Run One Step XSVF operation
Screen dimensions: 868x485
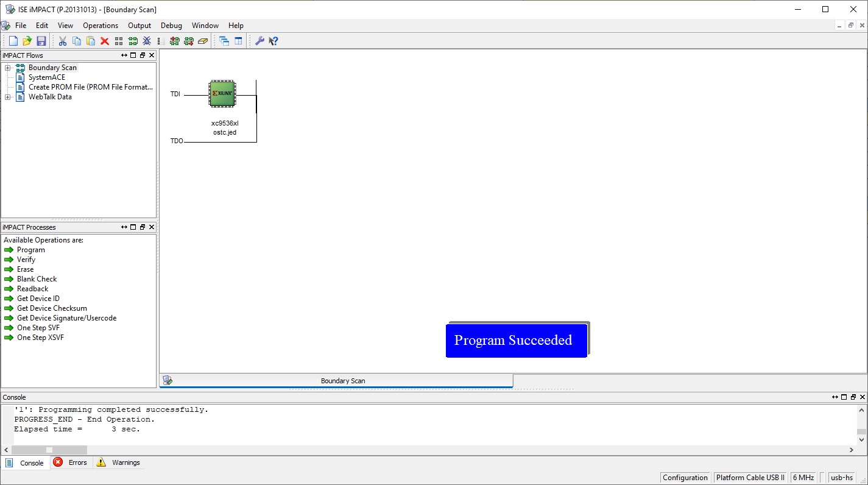click(x=40, y=338)
